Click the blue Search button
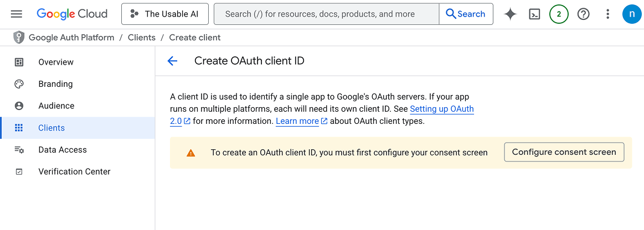Viewport: 644px width, 230px height. (466, 14)
